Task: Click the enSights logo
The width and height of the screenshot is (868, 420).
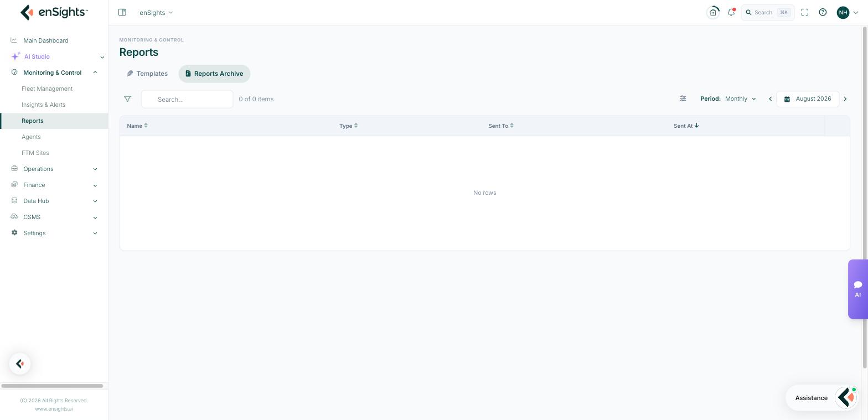Action: click(x=54, y=12)
